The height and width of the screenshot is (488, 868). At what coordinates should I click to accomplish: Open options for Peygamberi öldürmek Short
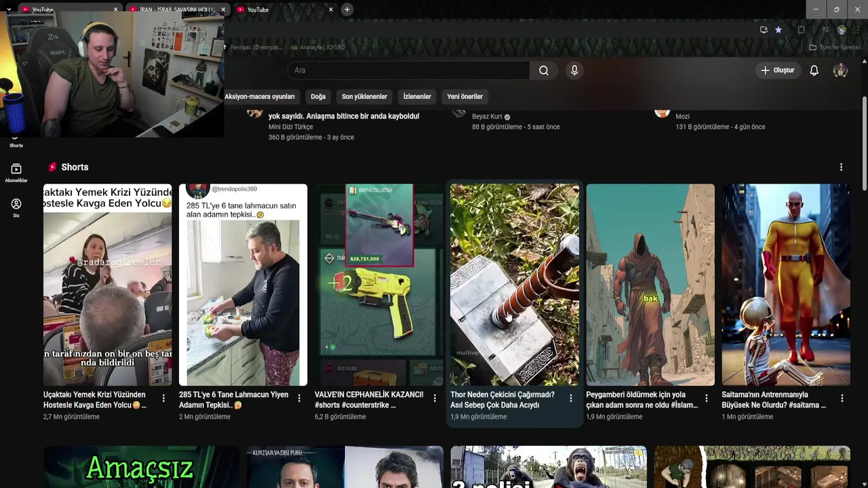[x=706, y=399]
